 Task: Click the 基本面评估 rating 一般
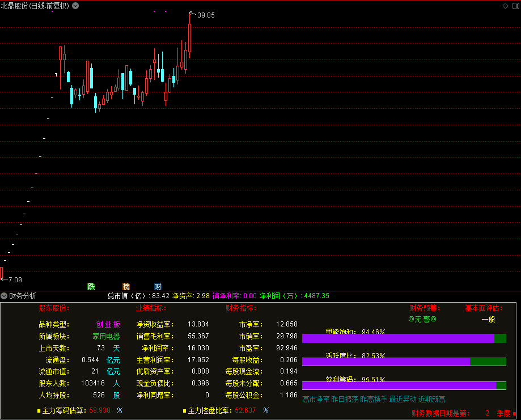pos(489,319)
